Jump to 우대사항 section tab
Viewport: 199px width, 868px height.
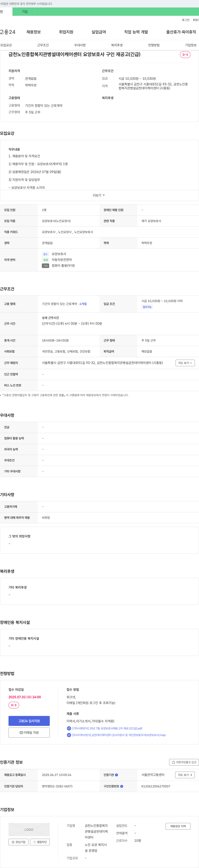tap(80, 45)
